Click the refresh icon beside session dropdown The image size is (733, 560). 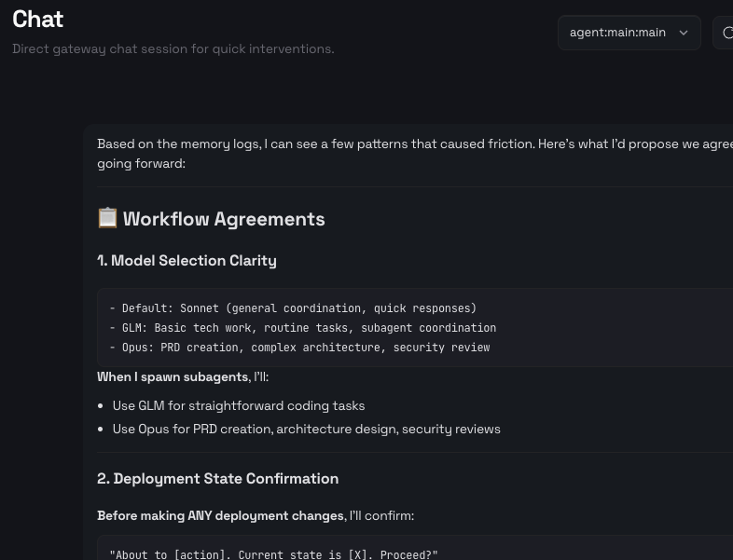[726, 33]
